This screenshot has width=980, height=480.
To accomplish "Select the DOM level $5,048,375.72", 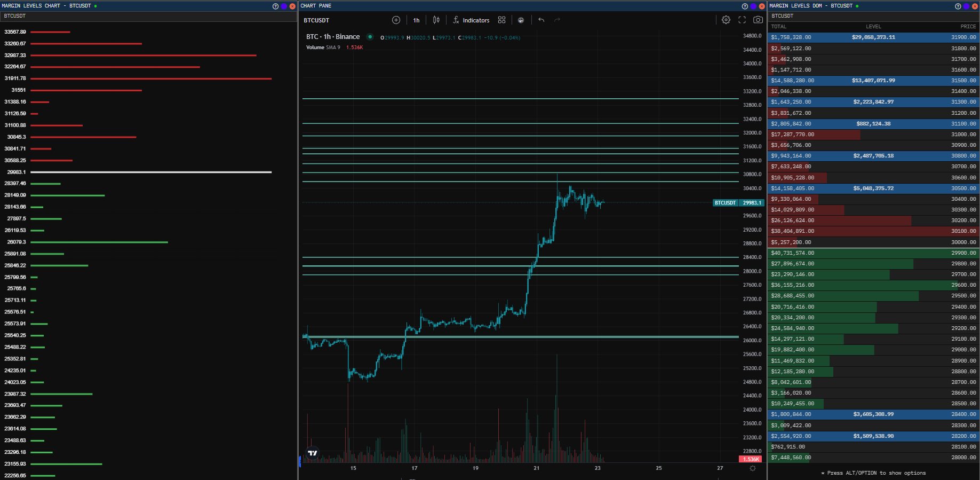I will click(x=873, y=188).
